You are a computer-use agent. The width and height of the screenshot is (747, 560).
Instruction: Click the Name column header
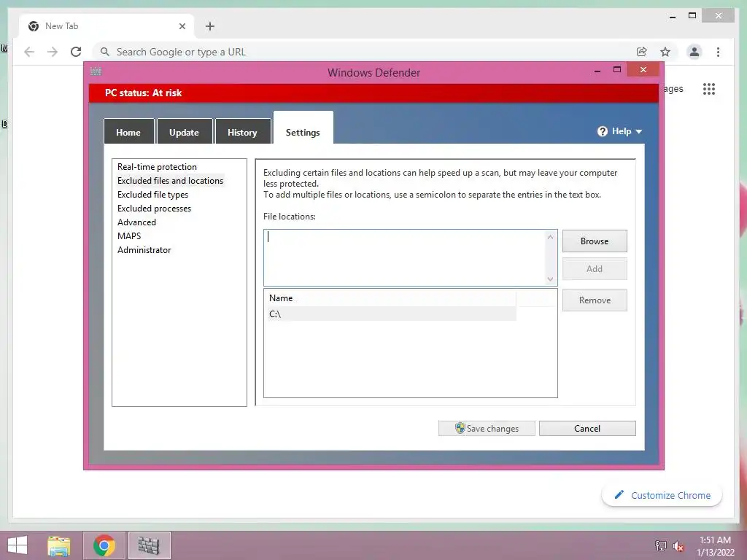click(x=392, y=298)
